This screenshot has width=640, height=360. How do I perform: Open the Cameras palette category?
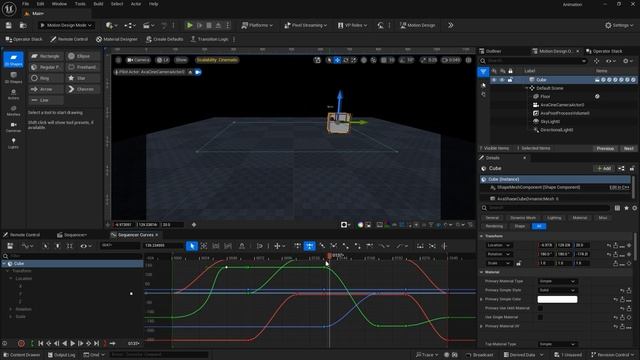click(x=13, y=127)
